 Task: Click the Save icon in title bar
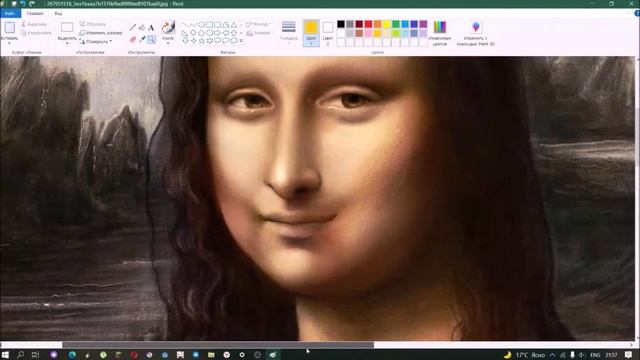coord(14,4)
